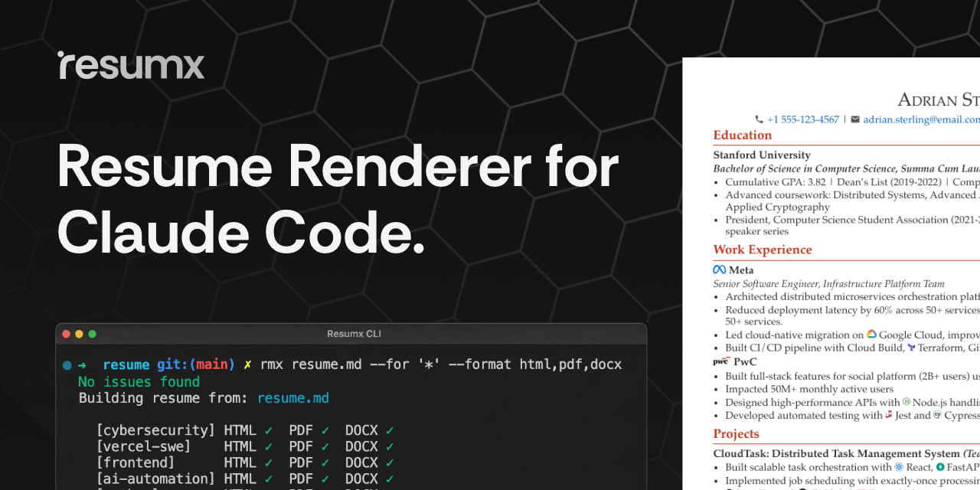The width and height of the screenshot is (980, 490).
Task: Click the FastAPI icon in Projects
Action: pyautogui.click(x=940, y=467)
